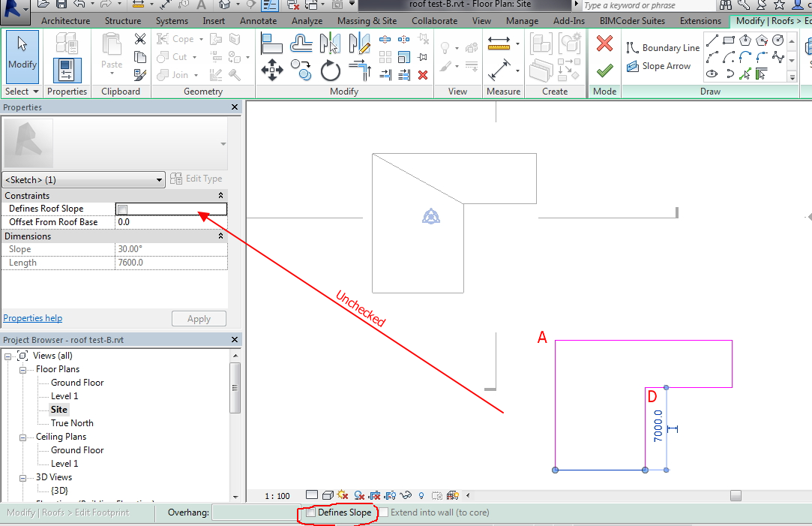This screenshot has width=812, height=526.
Task: Click the Align tool icon
Action: 271,44
